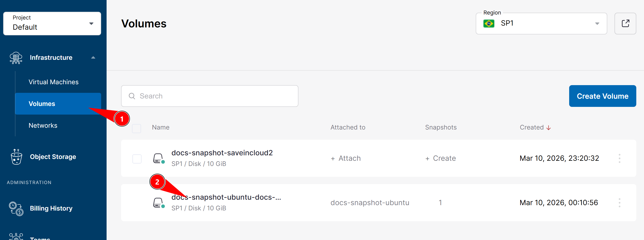Viewport: 644px width, 240px height.
Task: Click the Infrastructure cloud server icon
Action: [16, 58]
